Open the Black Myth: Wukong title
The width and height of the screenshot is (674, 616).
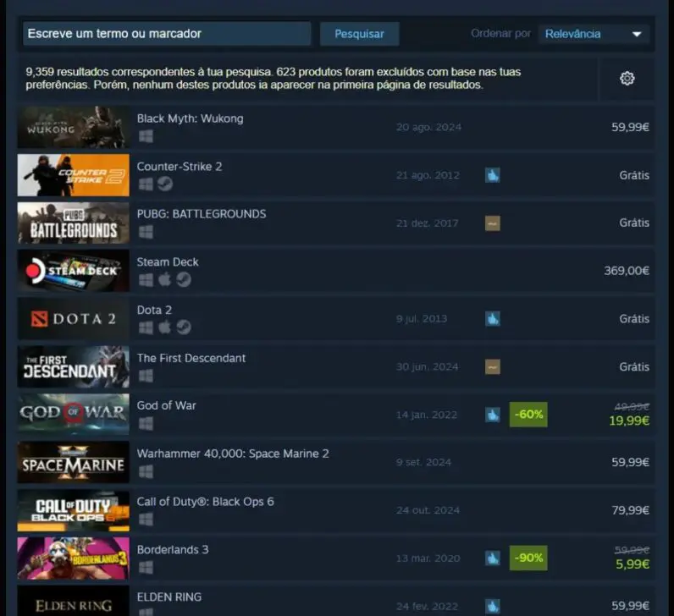(x=190, y=118)
